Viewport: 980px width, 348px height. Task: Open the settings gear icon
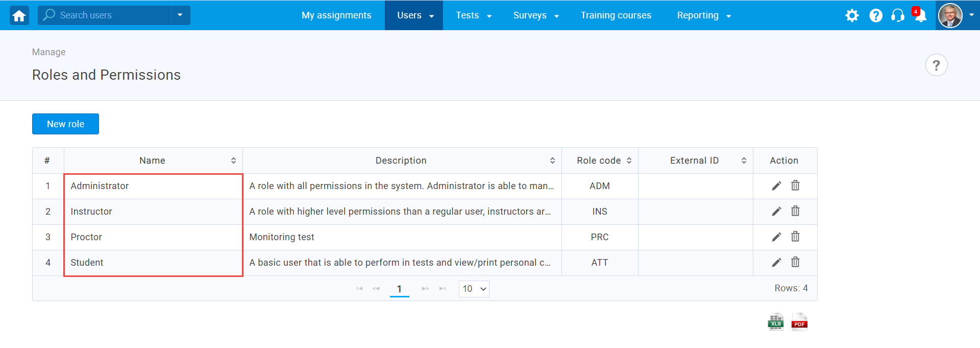852,15
